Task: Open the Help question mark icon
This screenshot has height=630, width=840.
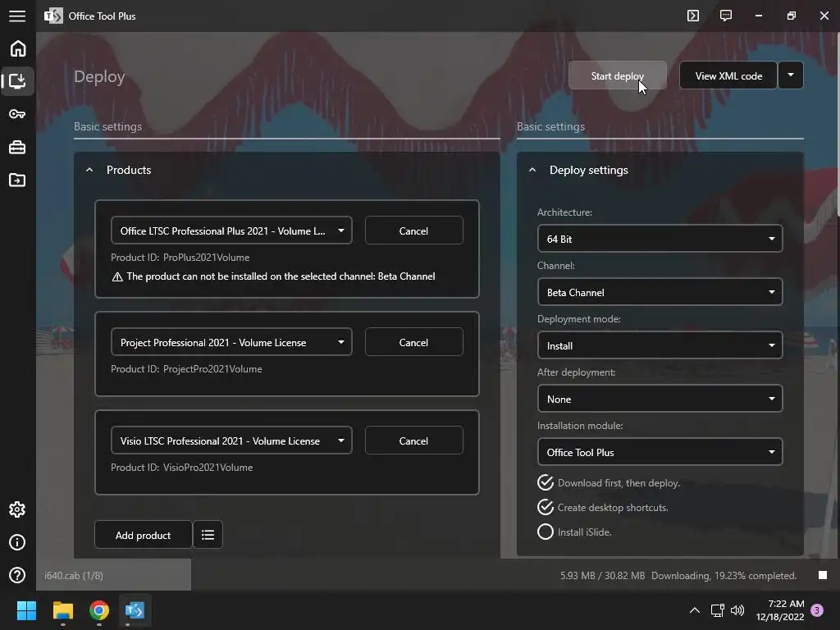Action: (x=17, y=575)
